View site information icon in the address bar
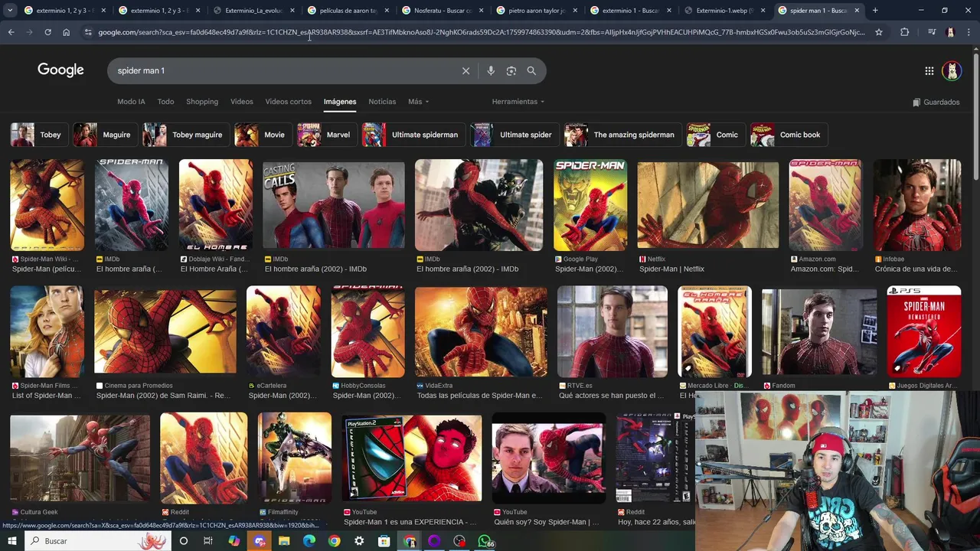Screen dimensions: 980x551 (x=88, y=32)
